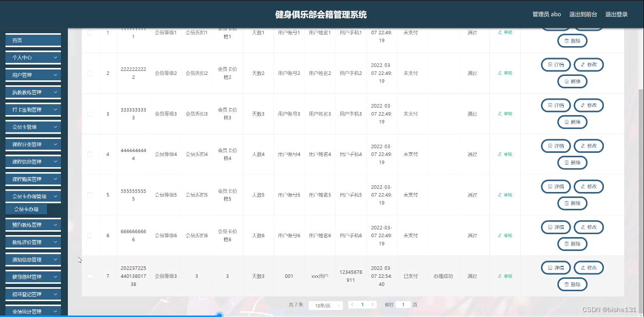The height and width of the screenshot is (317, 644).
Task: Click the previous-page arrow in pagination
Action: pos(352,305)
